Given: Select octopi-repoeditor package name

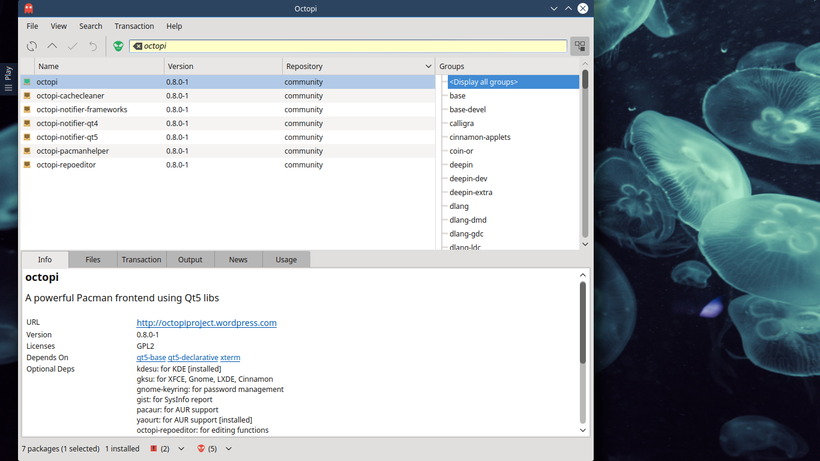Looking at the screenshot, I should click(66, 165).
